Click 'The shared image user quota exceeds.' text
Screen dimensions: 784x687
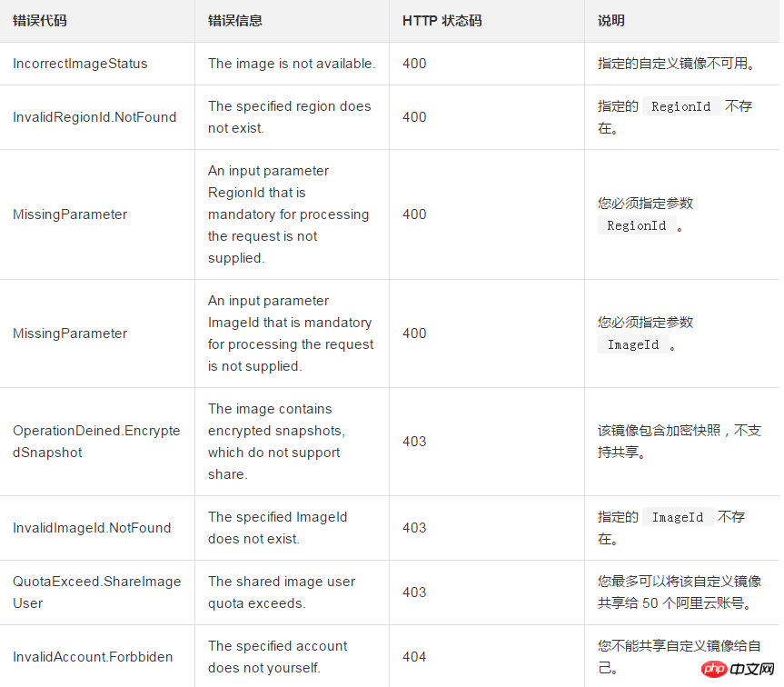282,592
